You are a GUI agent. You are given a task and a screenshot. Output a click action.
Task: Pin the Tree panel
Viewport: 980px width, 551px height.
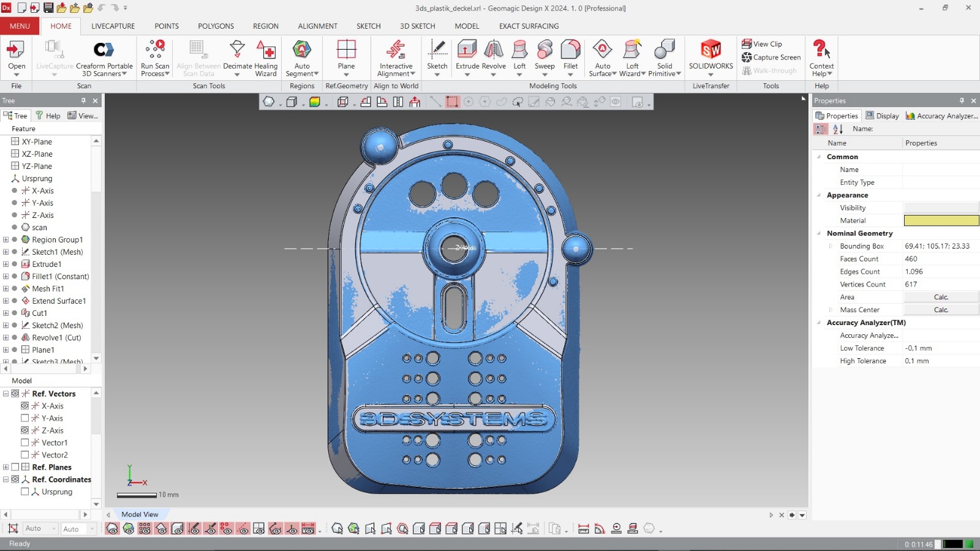pyautogui.click(x=83, y=100)
